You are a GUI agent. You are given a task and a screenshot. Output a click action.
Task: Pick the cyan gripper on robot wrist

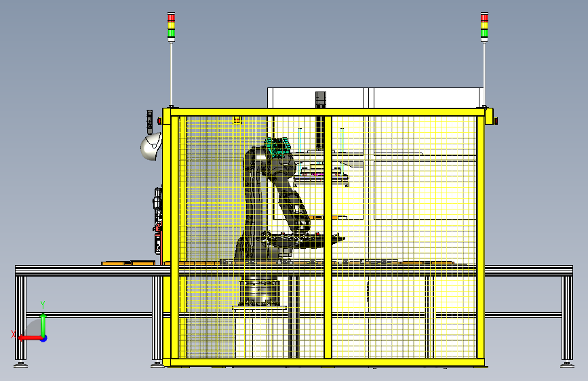[278, 146]
